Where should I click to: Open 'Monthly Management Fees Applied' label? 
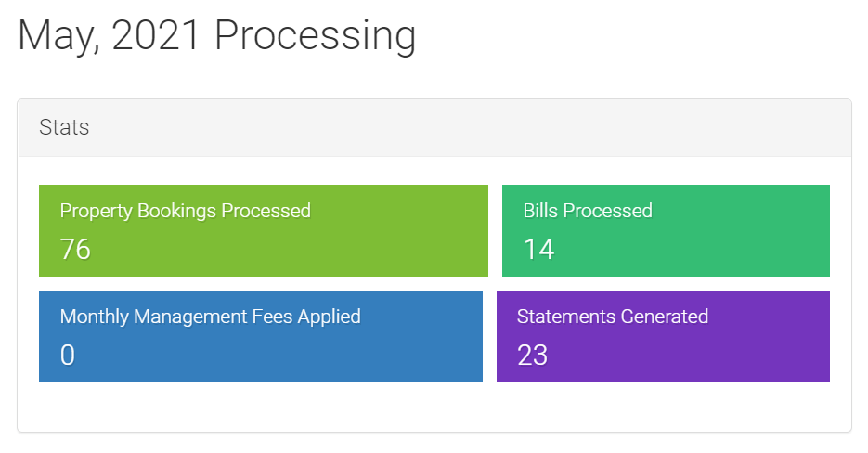pyautogui.click(x=211, y=317)
